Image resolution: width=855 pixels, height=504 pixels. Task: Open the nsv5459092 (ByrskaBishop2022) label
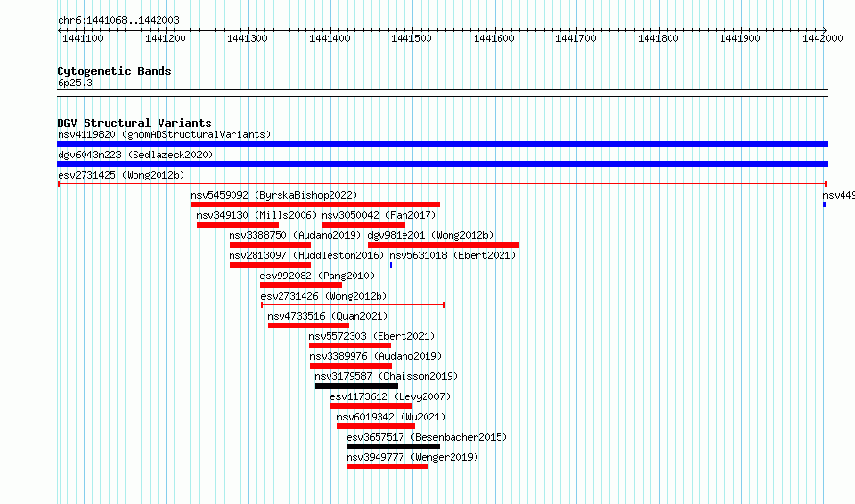pos(274,195)
